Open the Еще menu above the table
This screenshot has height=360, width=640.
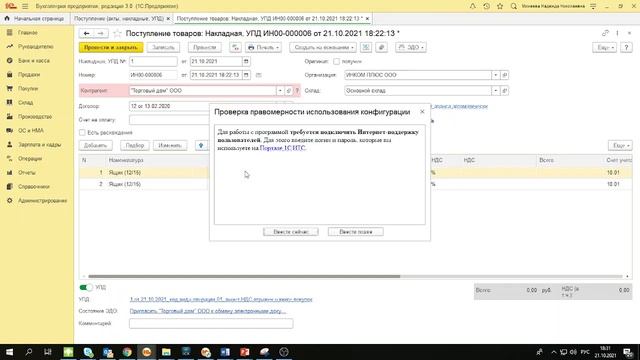620,145
